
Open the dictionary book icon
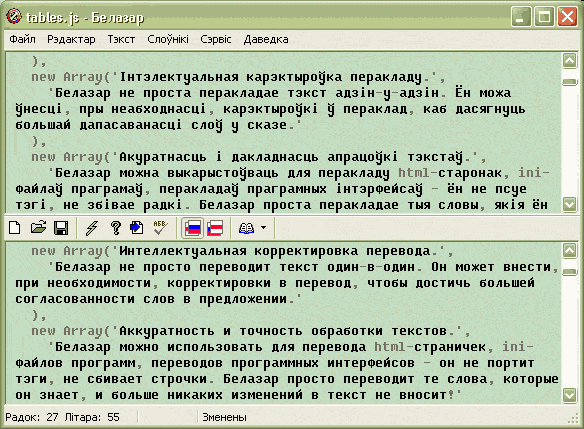click(246, 228)
